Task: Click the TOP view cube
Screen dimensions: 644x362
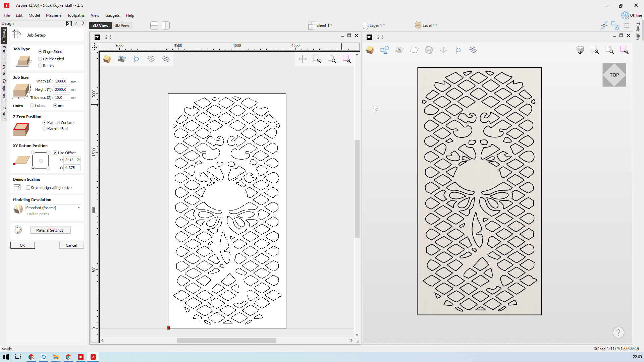Action: pyautogui.click(x=614, y=75)
